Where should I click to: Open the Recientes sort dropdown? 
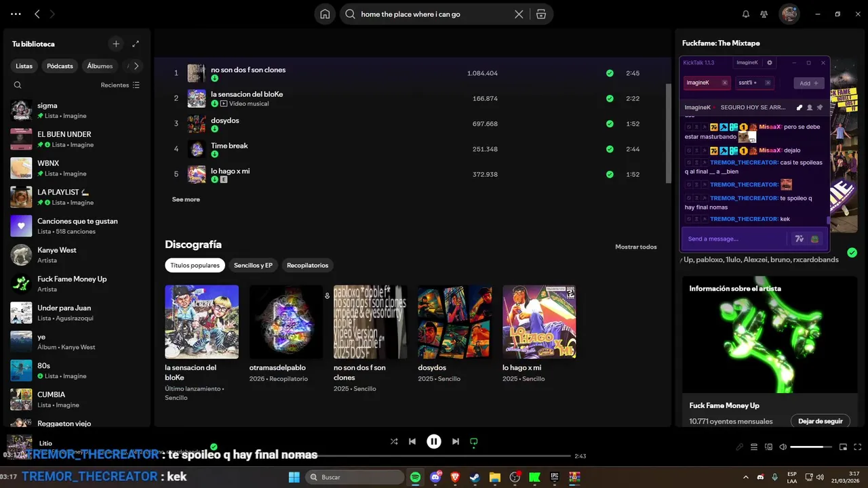120,85
